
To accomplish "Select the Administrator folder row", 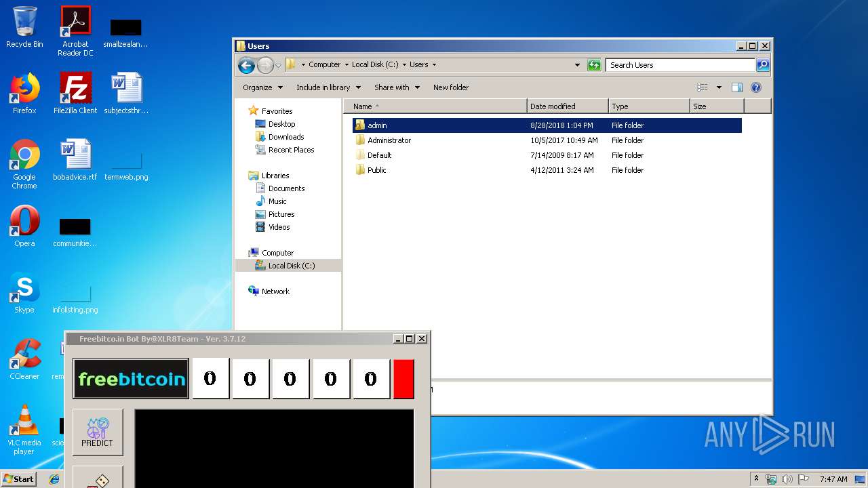I will 547,140.
